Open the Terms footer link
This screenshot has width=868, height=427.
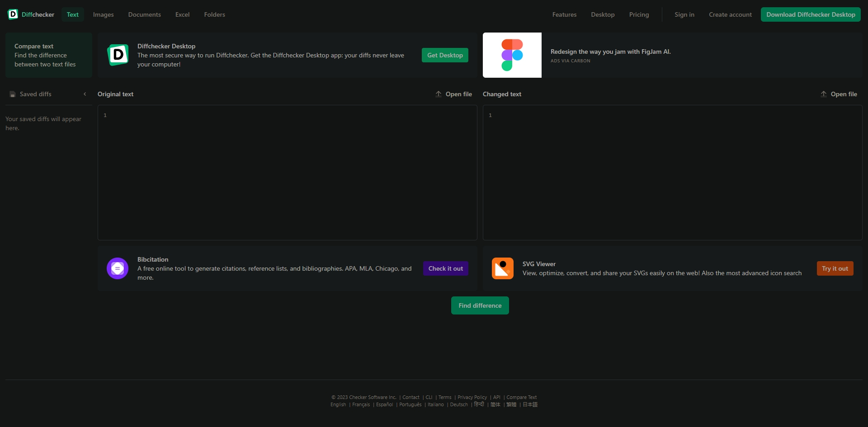click(x=445, y=398)
